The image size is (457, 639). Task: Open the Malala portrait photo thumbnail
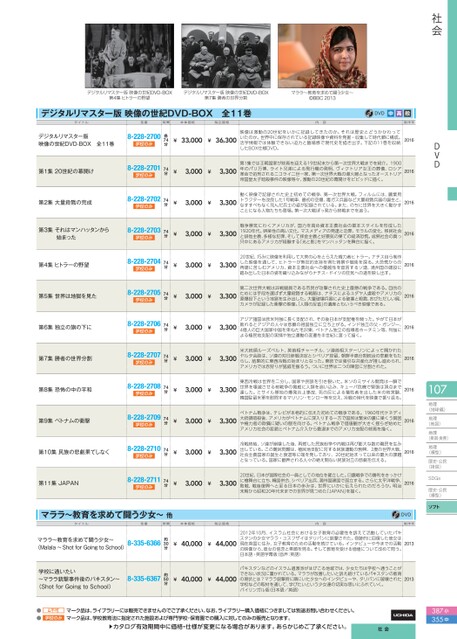coord(322,55)
